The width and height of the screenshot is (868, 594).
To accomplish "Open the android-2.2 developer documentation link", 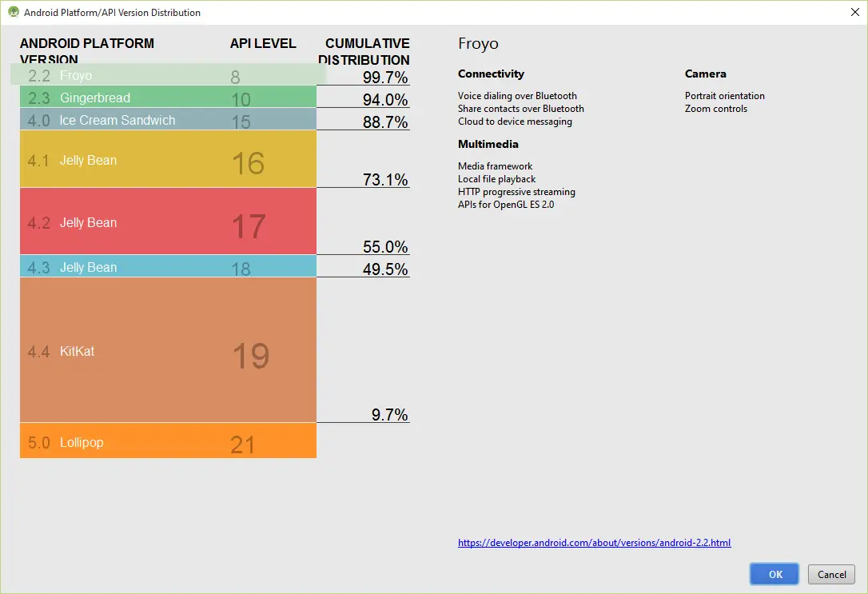I will [594, 542].
